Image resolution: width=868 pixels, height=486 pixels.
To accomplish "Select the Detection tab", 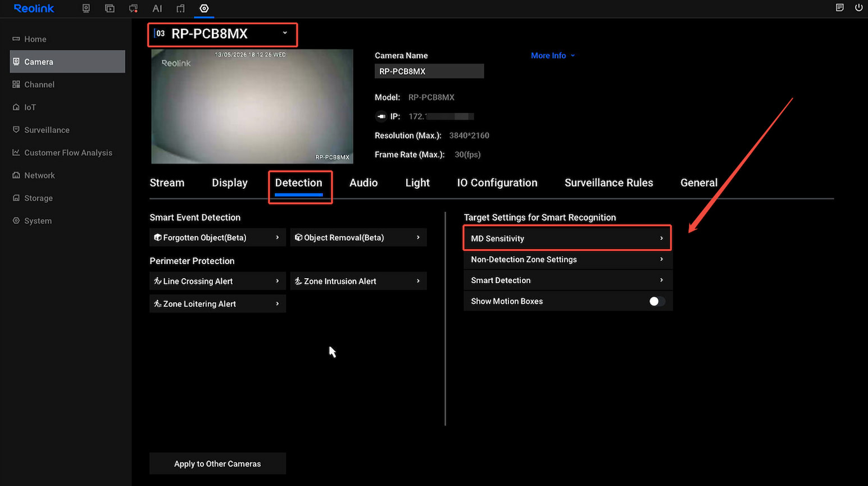I will 299,183.
